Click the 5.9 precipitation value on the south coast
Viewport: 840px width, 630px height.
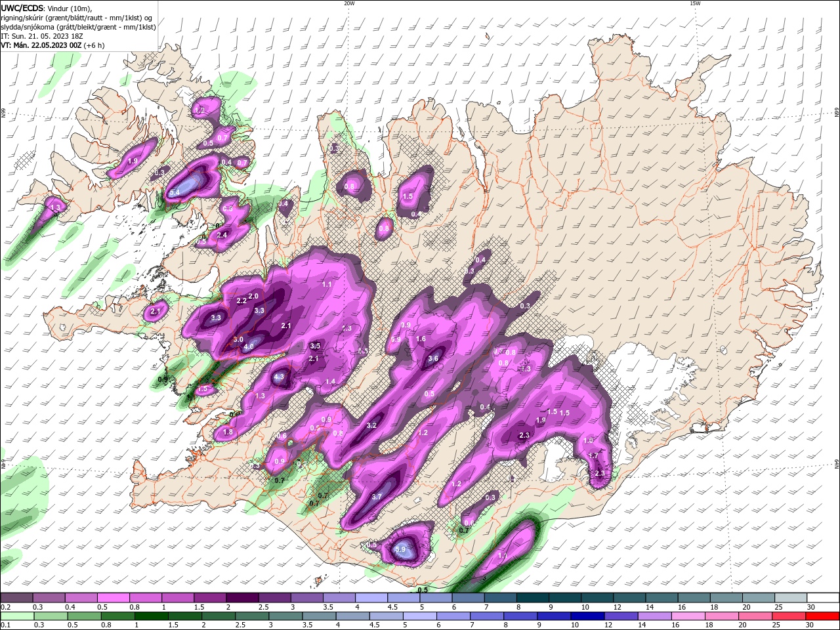point(402,549)
